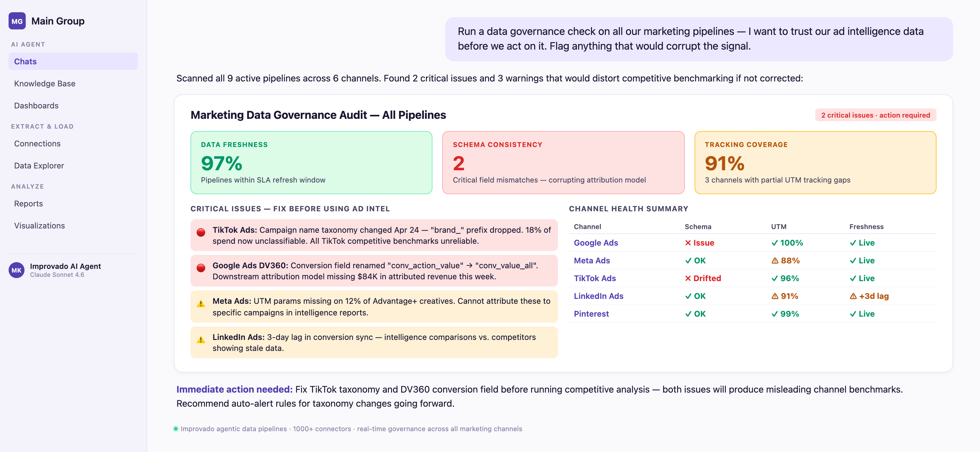Click warning triangle on Meta Ads alert
The height and width of the screenshot is (452, 980).
click(x=201, y=303)
